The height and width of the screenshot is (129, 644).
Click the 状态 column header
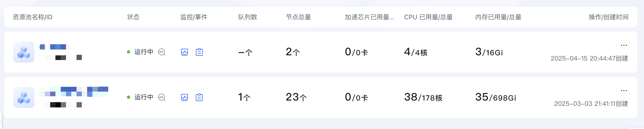coord(133,17)
